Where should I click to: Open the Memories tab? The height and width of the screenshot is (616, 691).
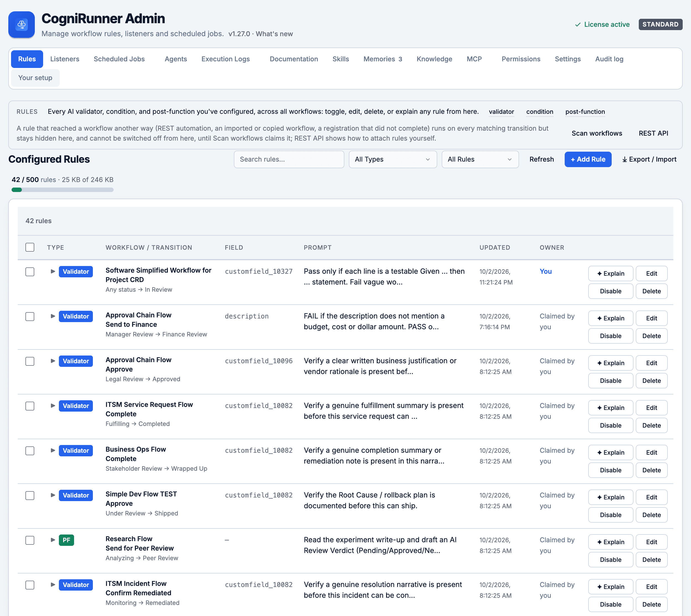point(383,59)
